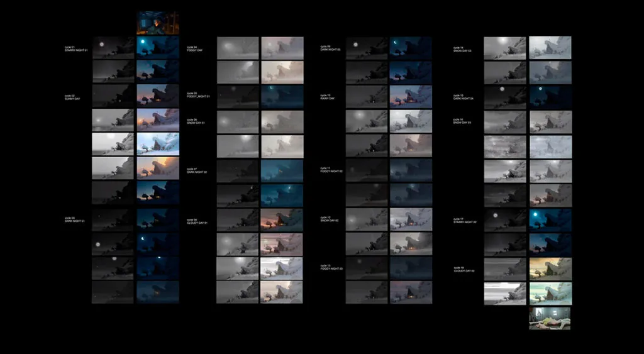
Task: Click the 'cycle 12 SNOW DAY 02' label
Action: pyautogui.click(x=330, y=219)
